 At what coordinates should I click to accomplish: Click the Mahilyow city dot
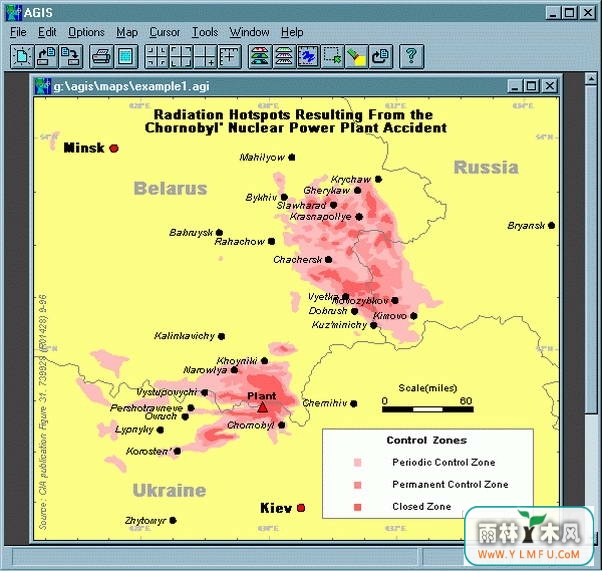pos(292,157)
